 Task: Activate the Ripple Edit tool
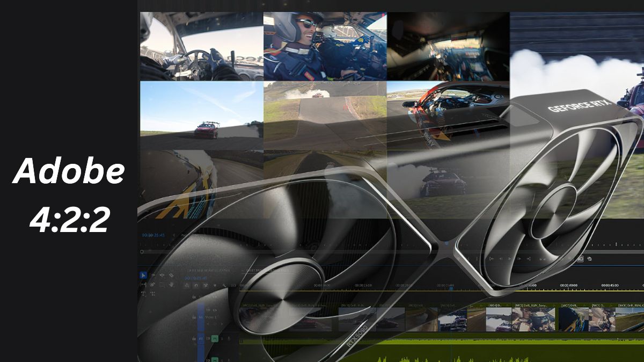pyautogui.click(x=162, y=275)
